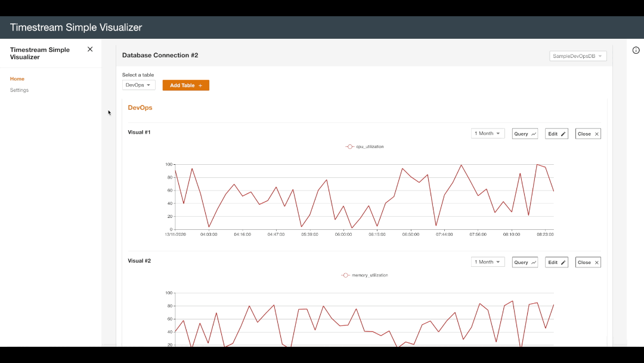Click the Timestream Simple Visualizer header title
The height and width of the screenshot is (363, 644).
coord(76,27)
